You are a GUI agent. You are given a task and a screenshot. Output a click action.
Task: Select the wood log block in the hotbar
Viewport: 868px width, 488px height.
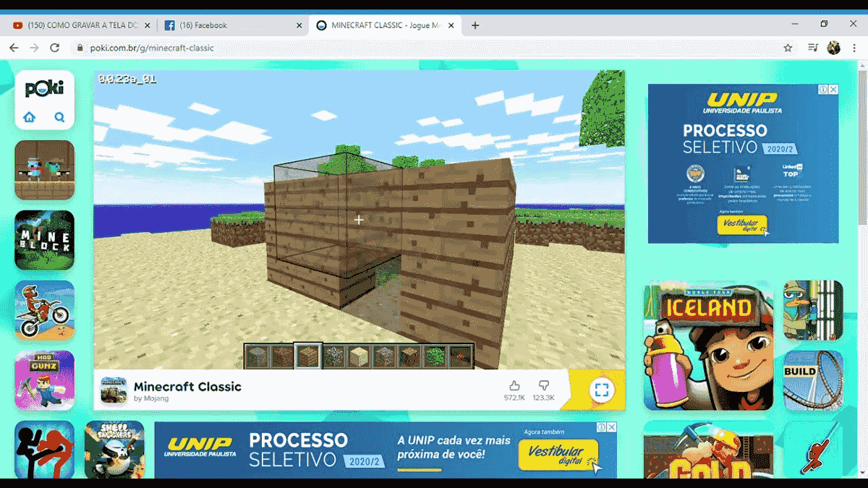409,356
